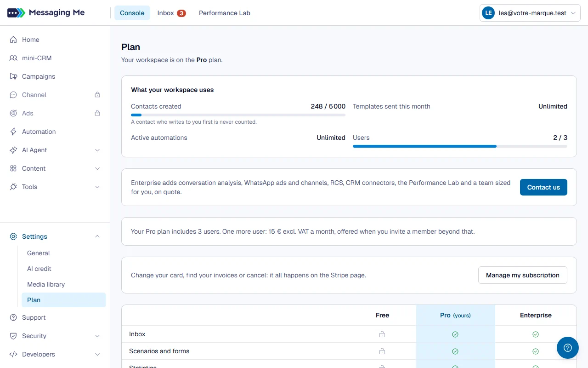Image resolution: width=588 pixels, height=368 pixels.
Task: Switch to the Console tab
Action: [132, 13]
